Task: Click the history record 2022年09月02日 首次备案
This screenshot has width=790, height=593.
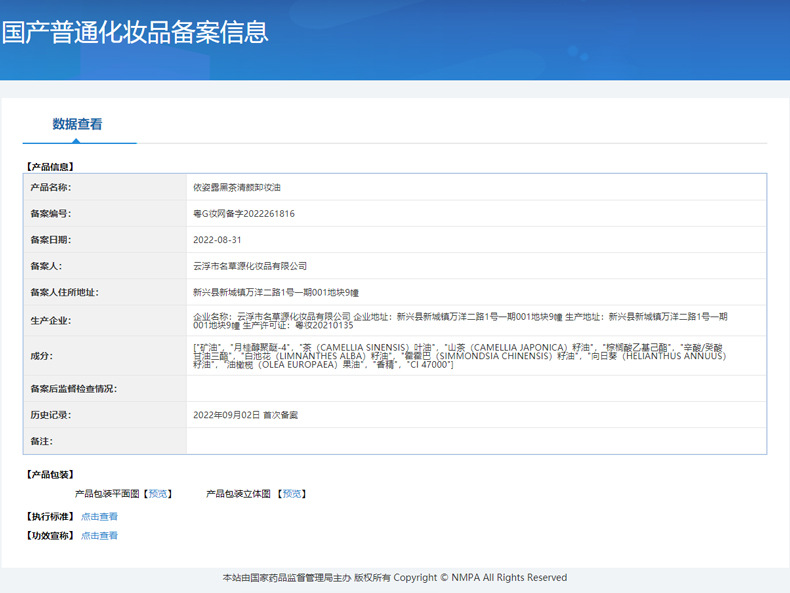Action: (245, 415)
